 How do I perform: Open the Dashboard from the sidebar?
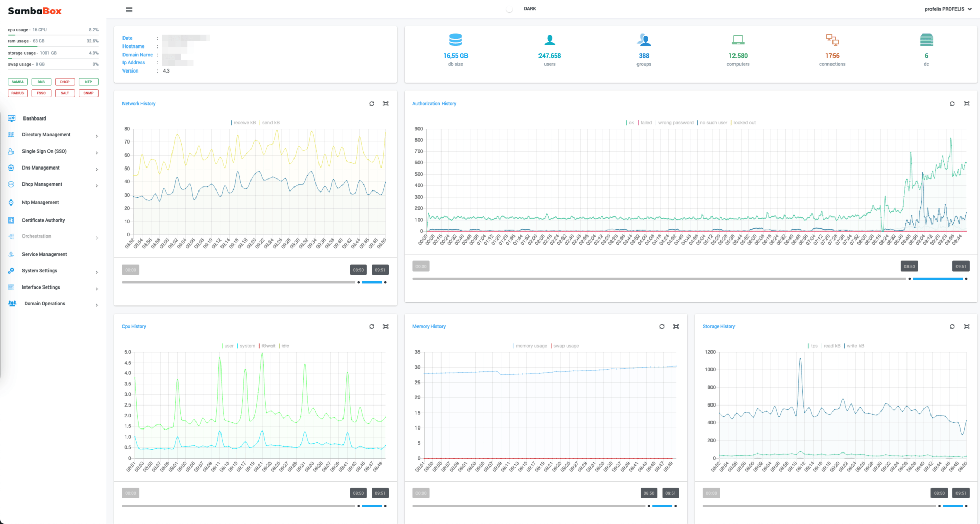[x=35, y=118]
